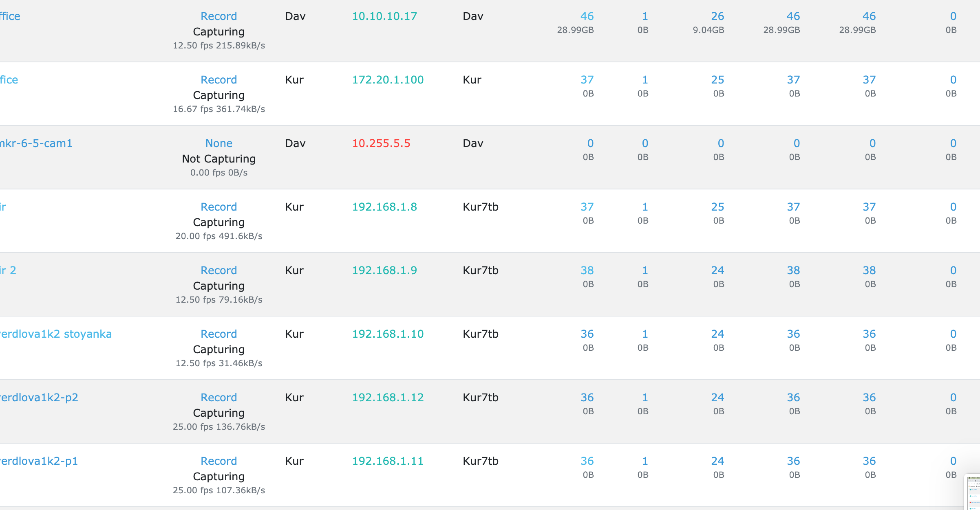Click Record function in the 192.168.1.8 row
Viewport: 980px width, 510px height.
point(219,207)
